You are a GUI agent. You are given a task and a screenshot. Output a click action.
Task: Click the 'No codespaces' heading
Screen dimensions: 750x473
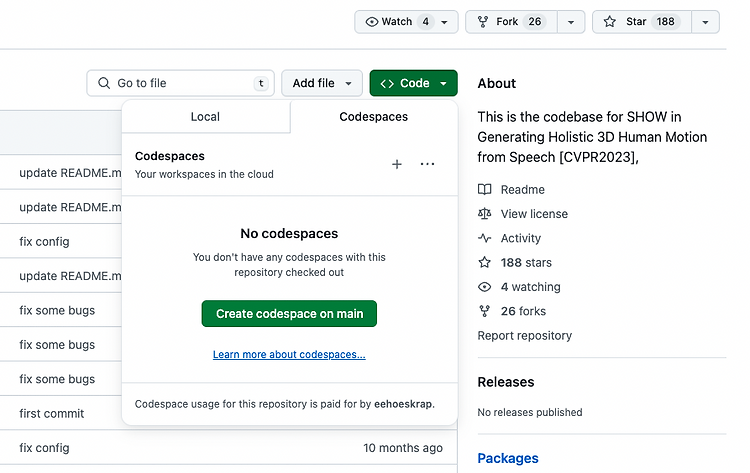[x=289, y=233]
